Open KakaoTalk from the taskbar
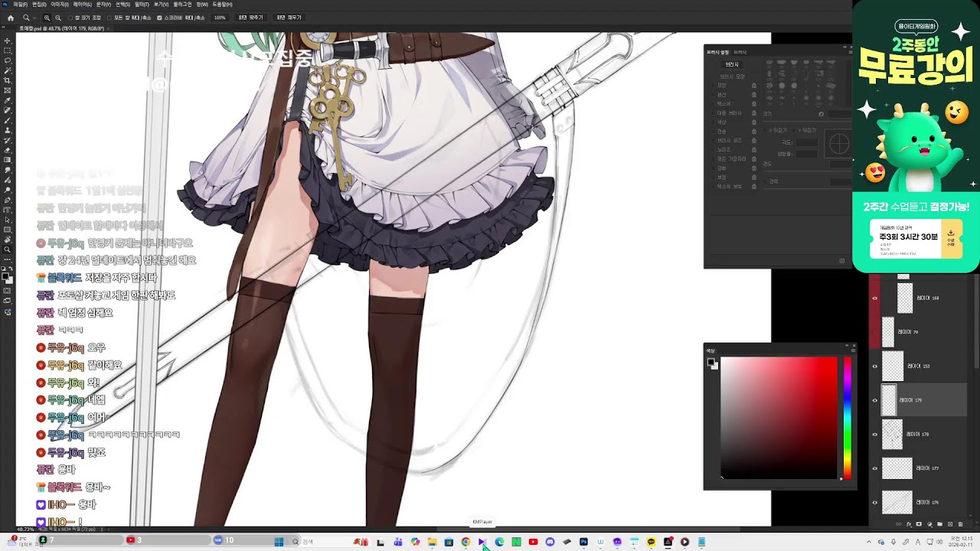 click(x=651, y=542)
